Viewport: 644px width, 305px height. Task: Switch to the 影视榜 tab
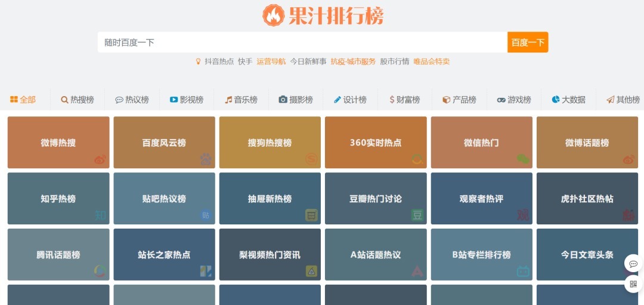(187, 100)
